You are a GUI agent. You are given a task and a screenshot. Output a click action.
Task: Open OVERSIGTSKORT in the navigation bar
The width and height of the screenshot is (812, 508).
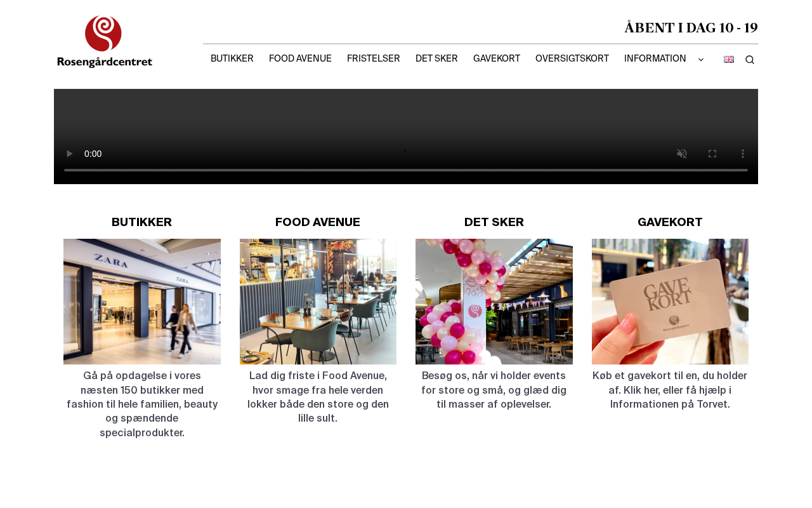pyautogui.click(x=572, y=58)
